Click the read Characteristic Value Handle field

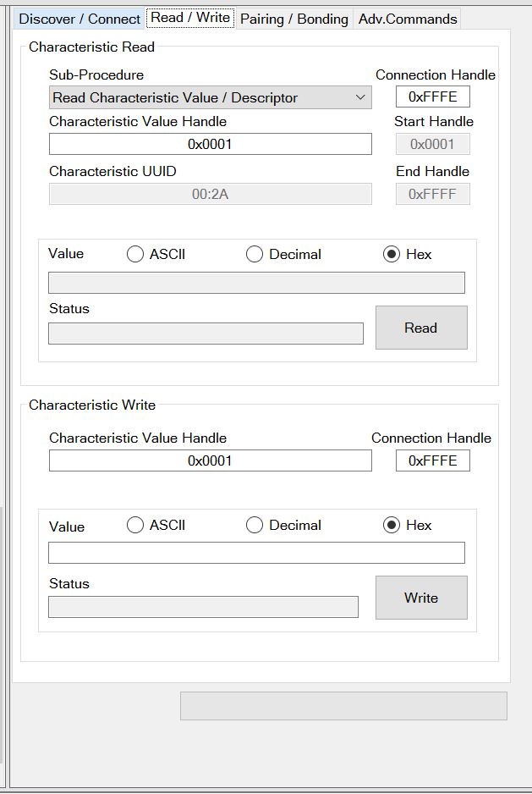210,144
